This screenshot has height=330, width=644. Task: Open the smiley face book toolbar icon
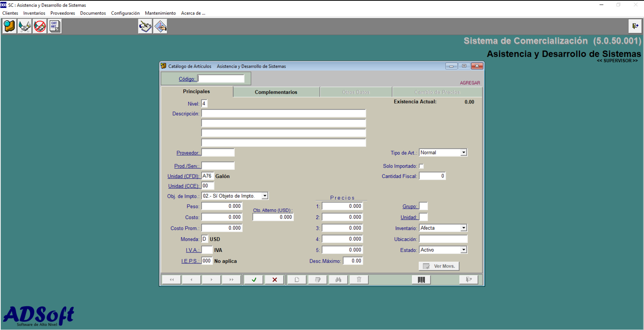(x=9, y=26)
